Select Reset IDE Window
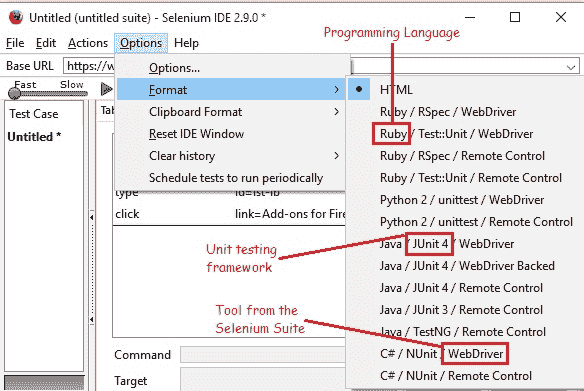Screen dimensions: 584x391 (x=231, y=134)
